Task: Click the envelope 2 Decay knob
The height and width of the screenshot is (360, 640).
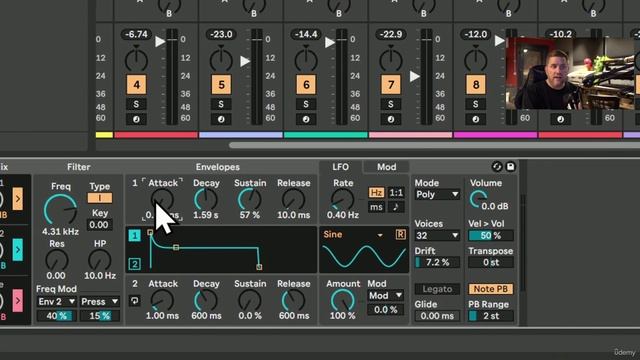Action: tap(206, 301)
